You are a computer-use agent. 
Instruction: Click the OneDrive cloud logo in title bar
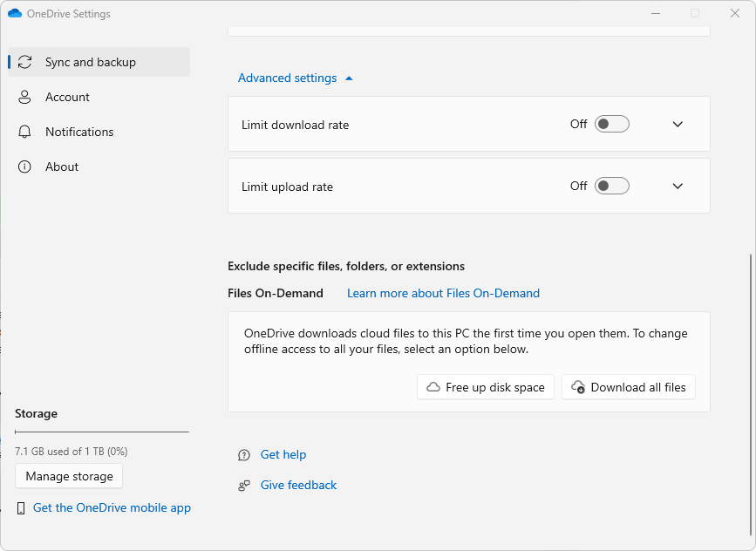(15, 13)
